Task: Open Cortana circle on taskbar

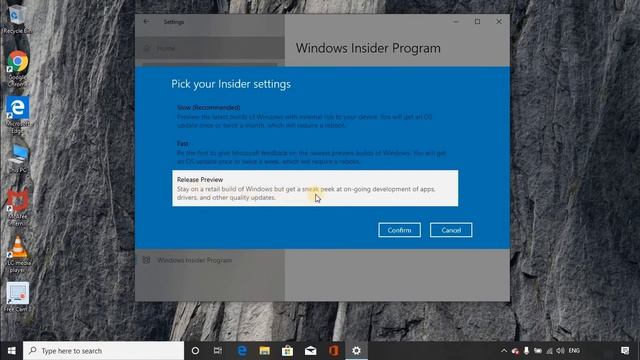Action: [x=195, y=351]
